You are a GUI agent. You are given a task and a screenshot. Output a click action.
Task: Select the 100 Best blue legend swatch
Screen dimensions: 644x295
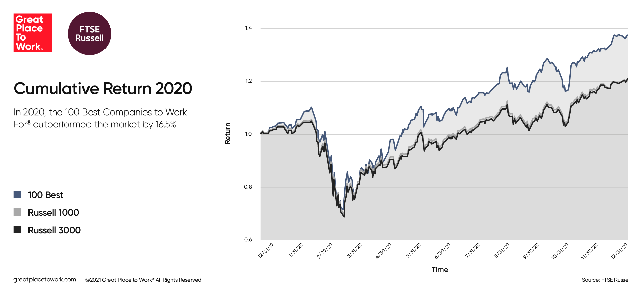pyautogui.click(x=17, y=194)
